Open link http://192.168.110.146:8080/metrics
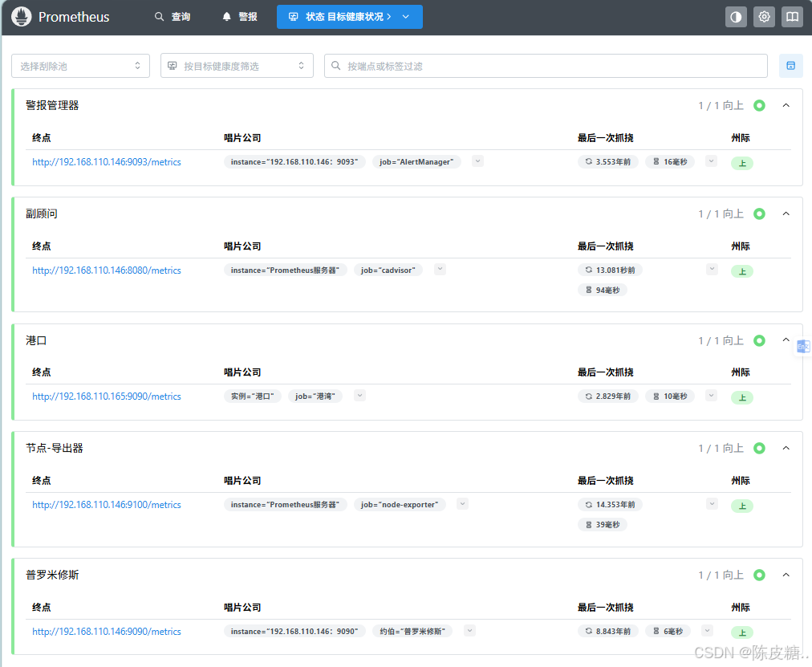The height and width of the screenshot is (667, 812). pyautogui.click(x=107, y=270)
